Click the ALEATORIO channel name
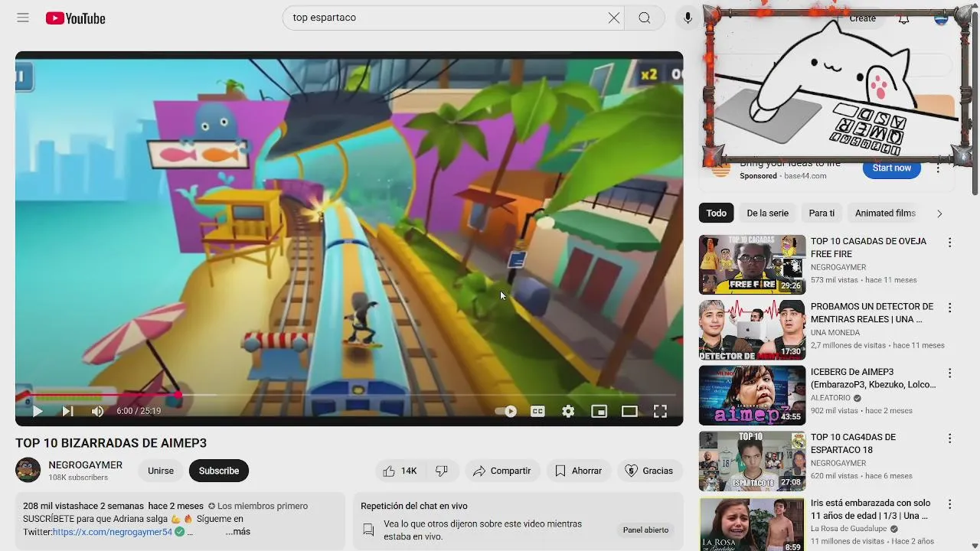 point(831,398)
